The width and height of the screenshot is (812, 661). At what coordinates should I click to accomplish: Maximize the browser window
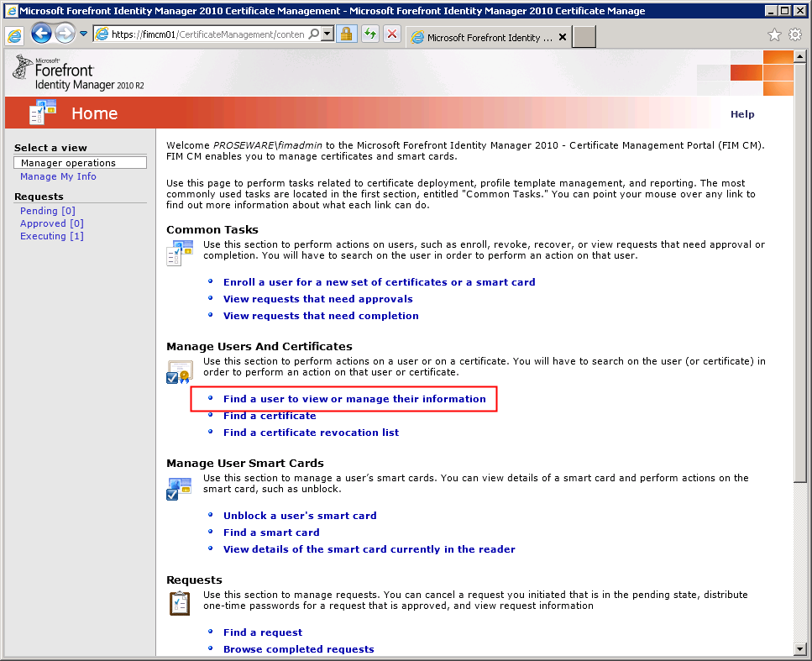click(x=785, y=10)
